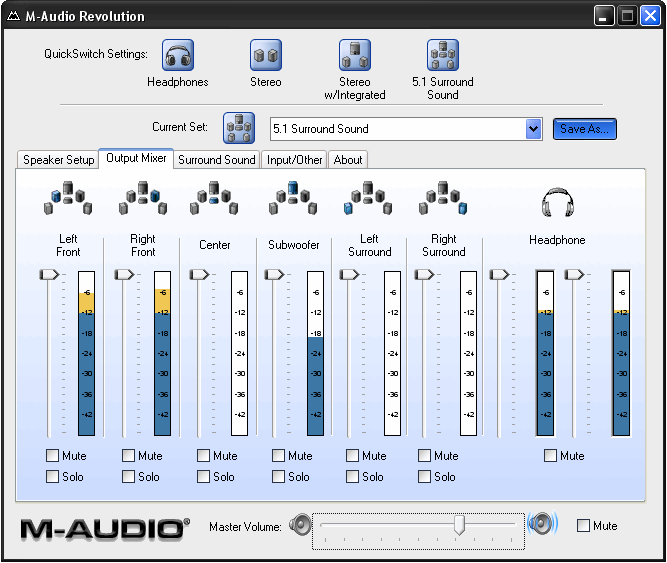Click the Current Set speaker icon
Screen dimensions: 667x563
tap(239, 128)
